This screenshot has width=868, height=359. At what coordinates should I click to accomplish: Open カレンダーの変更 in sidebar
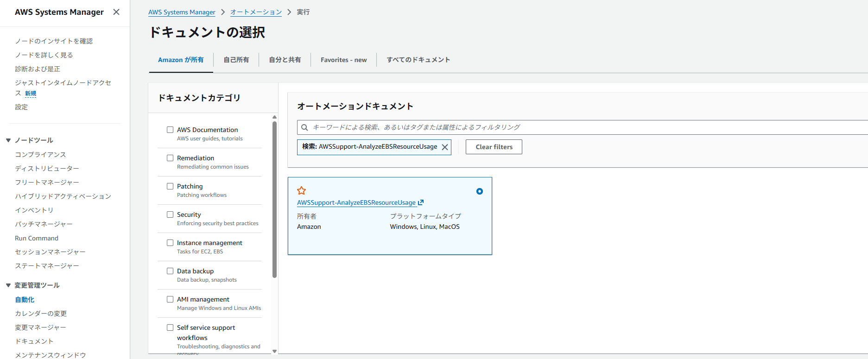coord(41,314)
